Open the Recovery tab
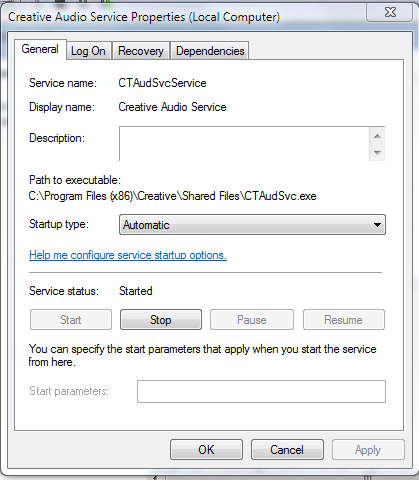The height and width of the screenshot is (480, 419). click(x=141, y=51)
